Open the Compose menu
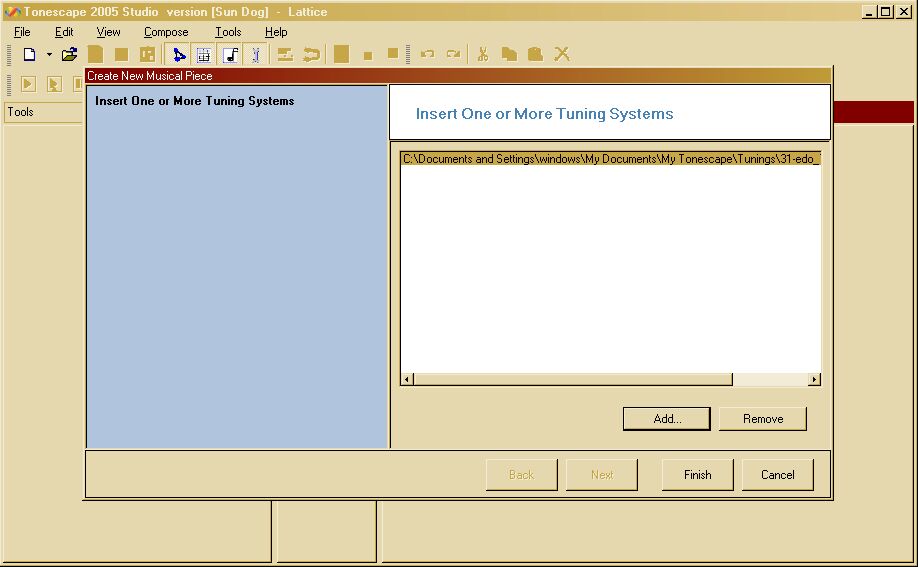The height and width of the screenshot is (567, 918). tap(166, 32)
